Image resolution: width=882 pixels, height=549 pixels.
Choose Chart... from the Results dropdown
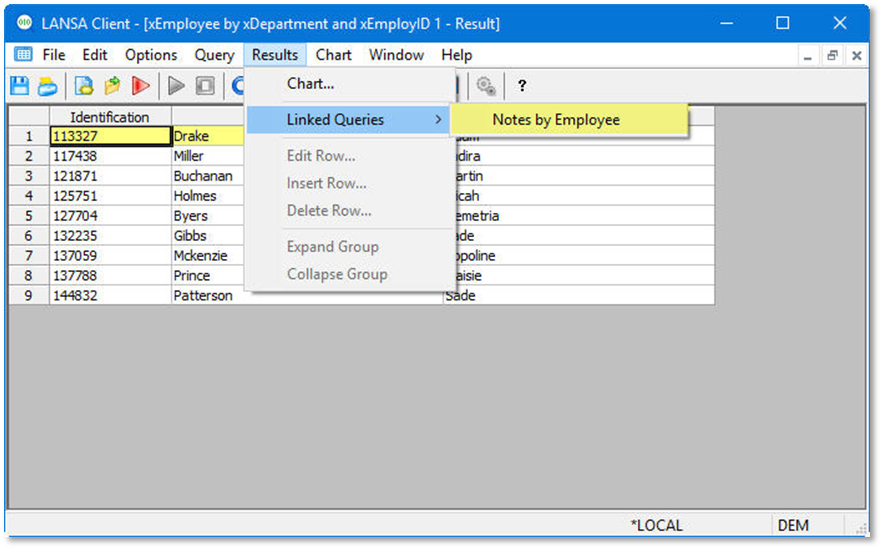[x=349, y=84]
